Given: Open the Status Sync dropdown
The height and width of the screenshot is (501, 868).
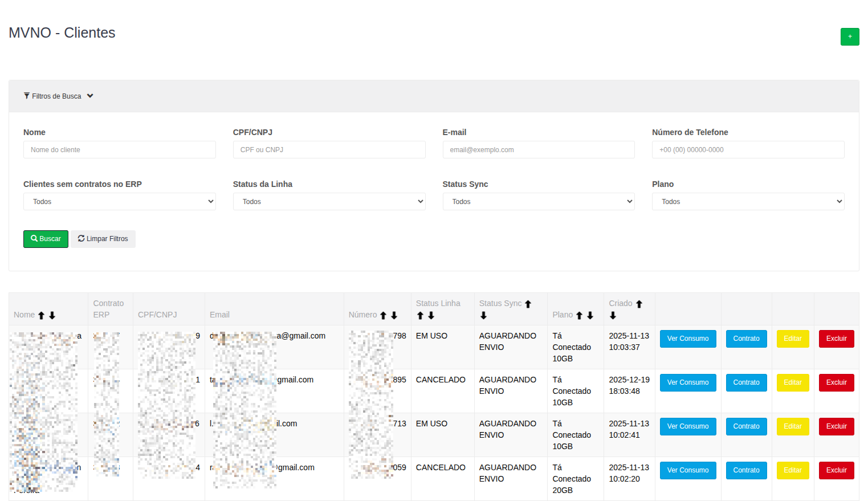Looking at the screenshot, I should (x=538, y=202).
